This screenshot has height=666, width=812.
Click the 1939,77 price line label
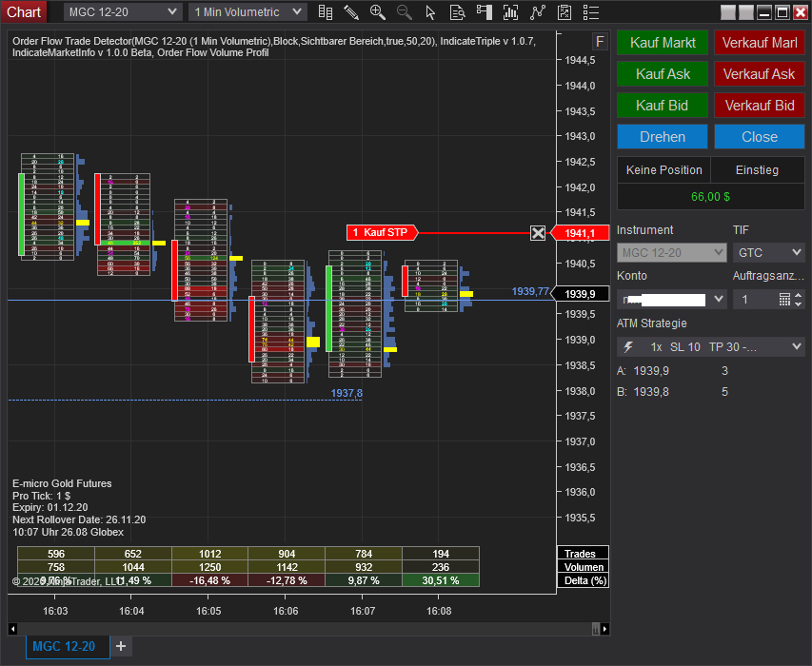[530, 291]
